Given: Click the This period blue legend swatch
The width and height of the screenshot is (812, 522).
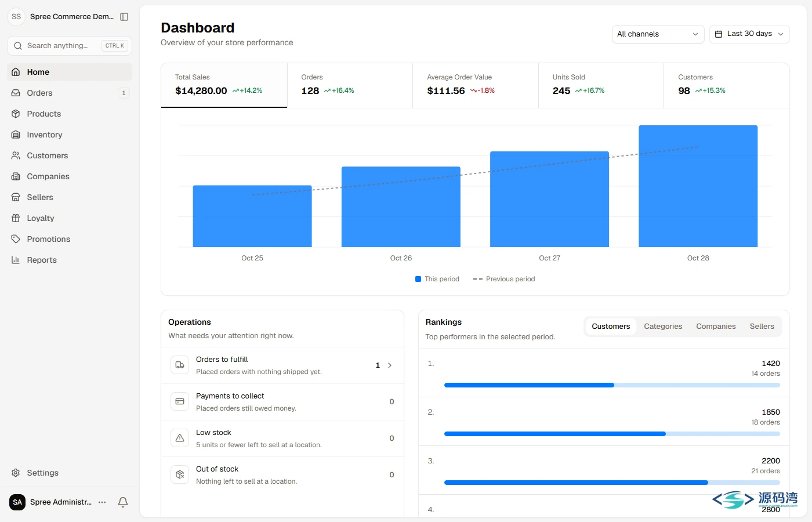Looking at the screenshot, I should [x=418, y=279].
